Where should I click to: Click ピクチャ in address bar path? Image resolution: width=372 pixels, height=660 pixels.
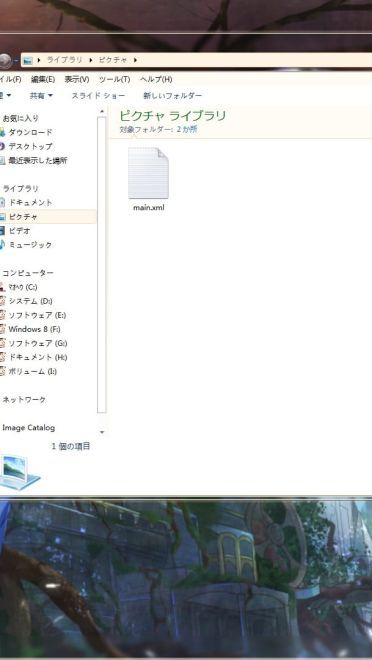coord(113,60)
